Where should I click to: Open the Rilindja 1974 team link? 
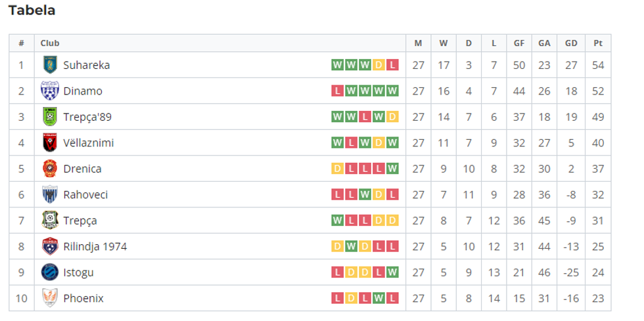(95, 247)
